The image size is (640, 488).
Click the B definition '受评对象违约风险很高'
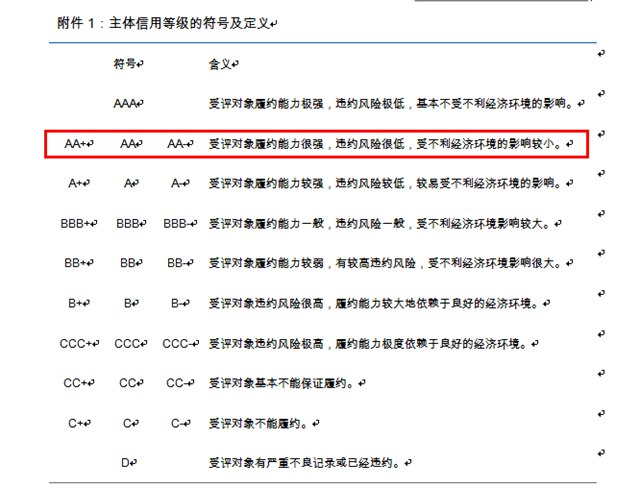[x=266, y=303]
